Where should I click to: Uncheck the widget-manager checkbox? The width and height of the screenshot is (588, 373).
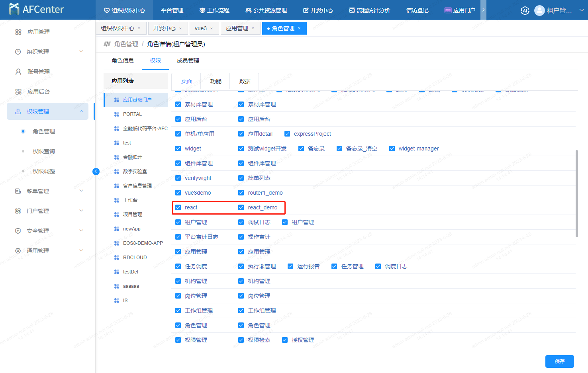point(392,148)
